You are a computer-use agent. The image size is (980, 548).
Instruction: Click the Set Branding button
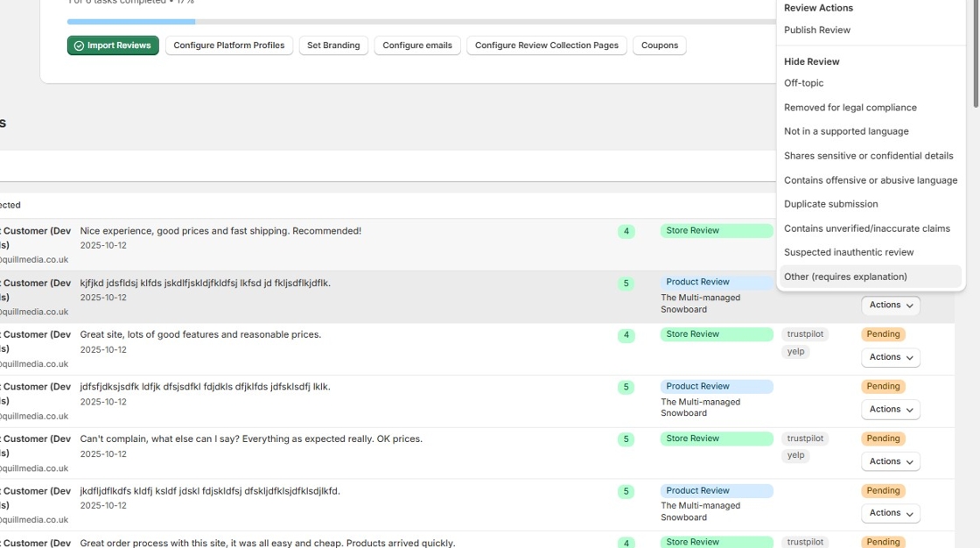[x=333, y=46]
